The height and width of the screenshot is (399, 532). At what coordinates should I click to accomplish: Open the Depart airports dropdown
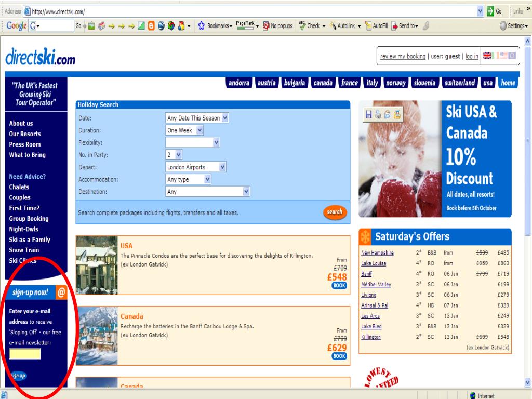(x=196, y=167)
